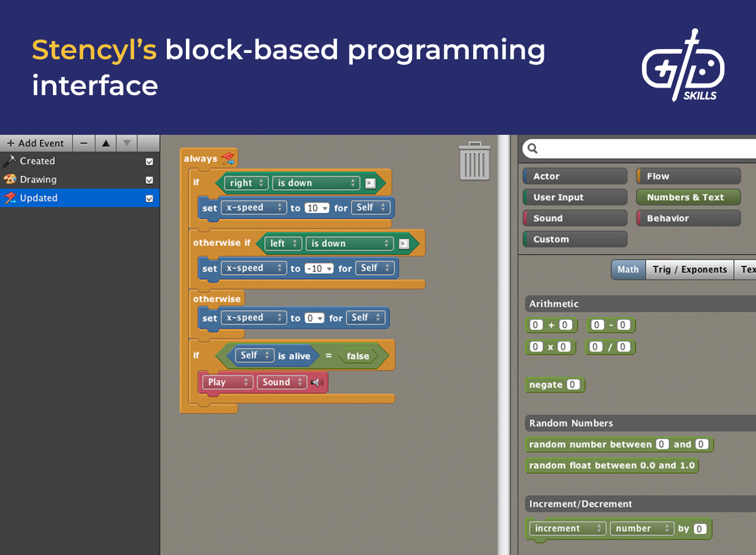Uncheck the checkbox for the Created event
The height and width of the screenshot is (555, 756).
[149, 161]
